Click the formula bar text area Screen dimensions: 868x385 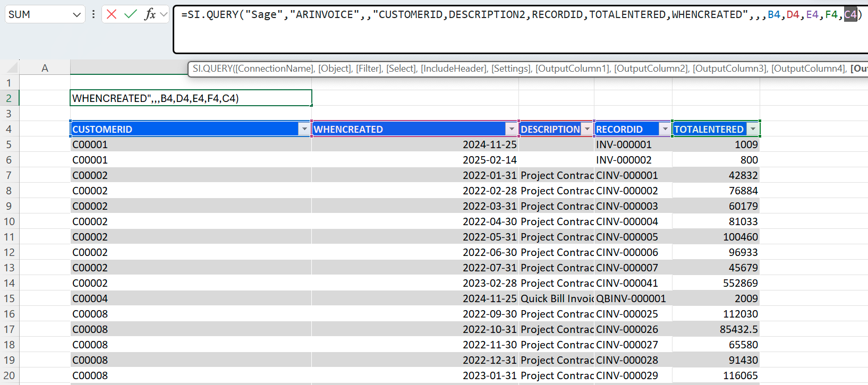pos(478,37)
